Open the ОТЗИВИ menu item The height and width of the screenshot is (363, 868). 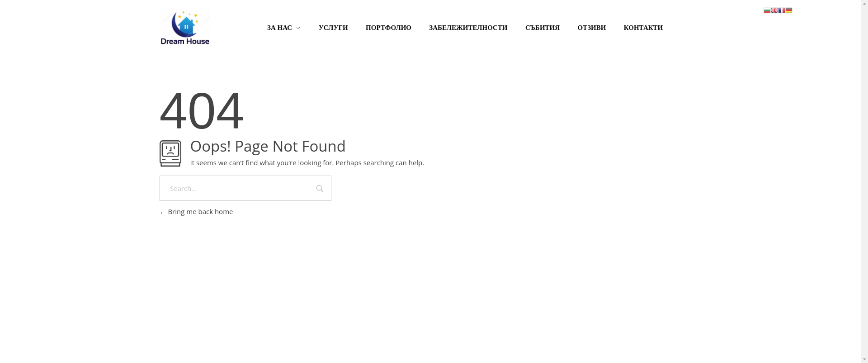591,28
